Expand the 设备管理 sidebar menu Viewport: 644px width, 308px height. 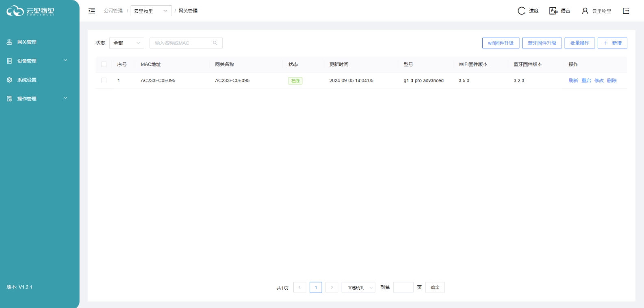37,61
